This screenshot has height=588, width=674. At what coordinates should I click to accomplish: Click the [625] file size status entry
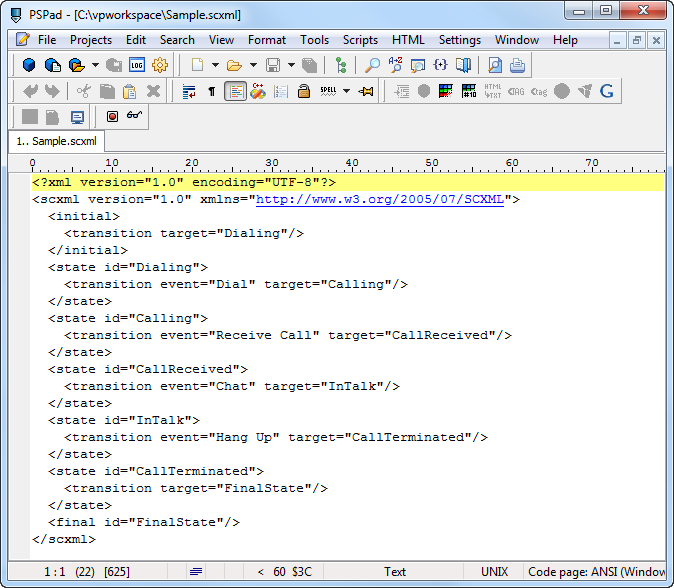click(116, 572)
